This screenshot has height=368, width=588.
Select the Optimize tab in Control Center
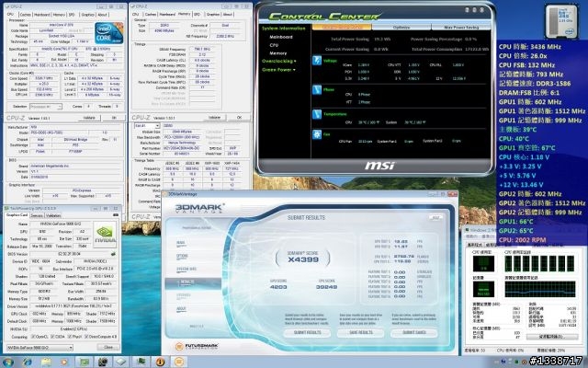coord(401,28)
